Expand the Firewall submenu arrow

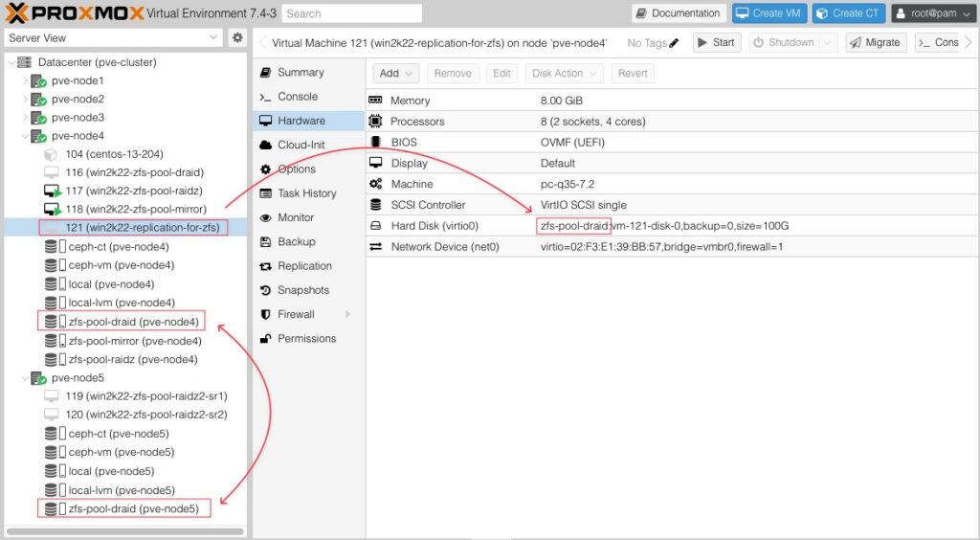[x=347, y=314]
